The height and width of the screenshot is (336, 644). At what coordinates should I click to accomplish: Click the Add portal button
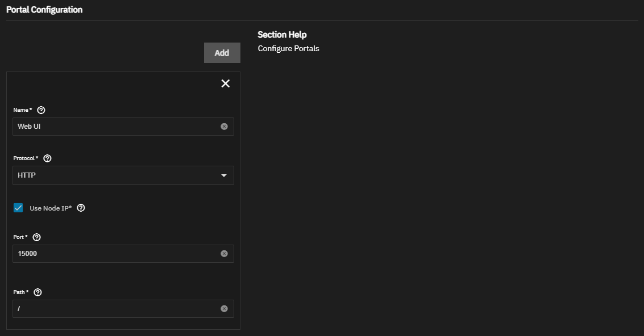[222, 53]
